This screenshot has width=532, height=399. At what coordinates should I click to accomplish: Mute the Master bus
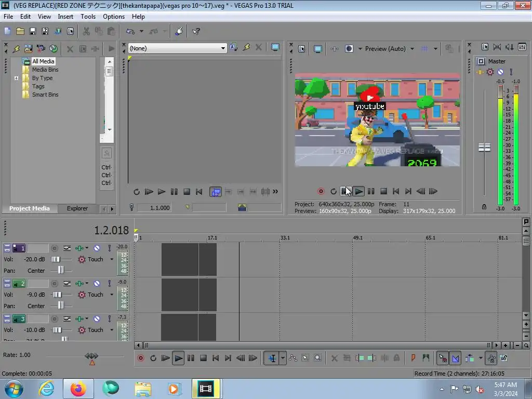(x=500, y=72)
